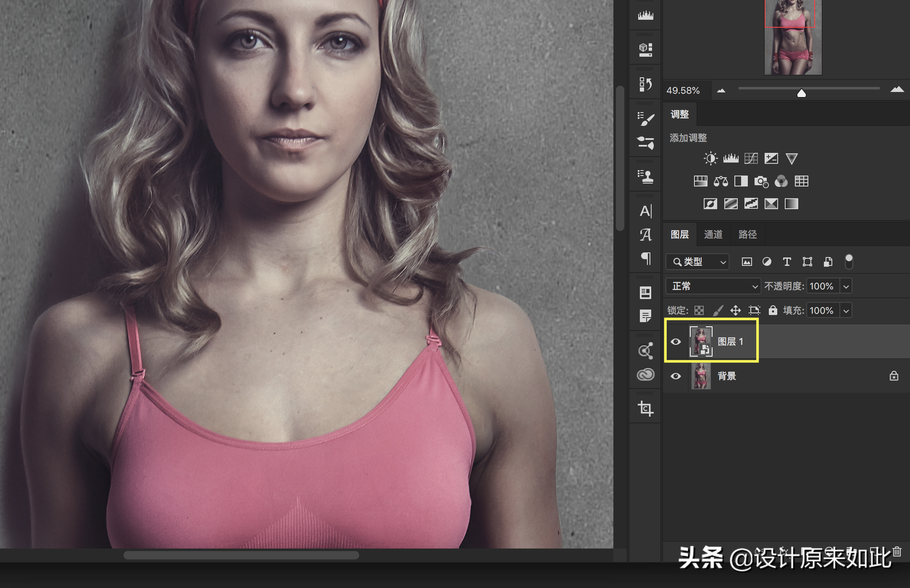This screenshot has width=910, height=588.
Task: Add a Channel Mixer adjustment
Action: (781, 181)
